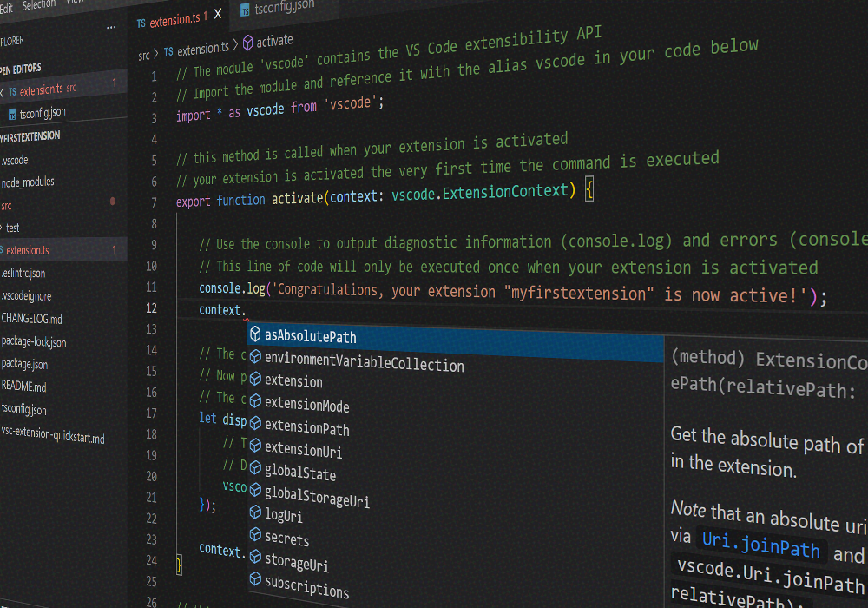Image resolution: width=868 pixels, height=608 pixels.
Task: Open the Uri.joinPath documentation link
Action: (x=760, y=545)
